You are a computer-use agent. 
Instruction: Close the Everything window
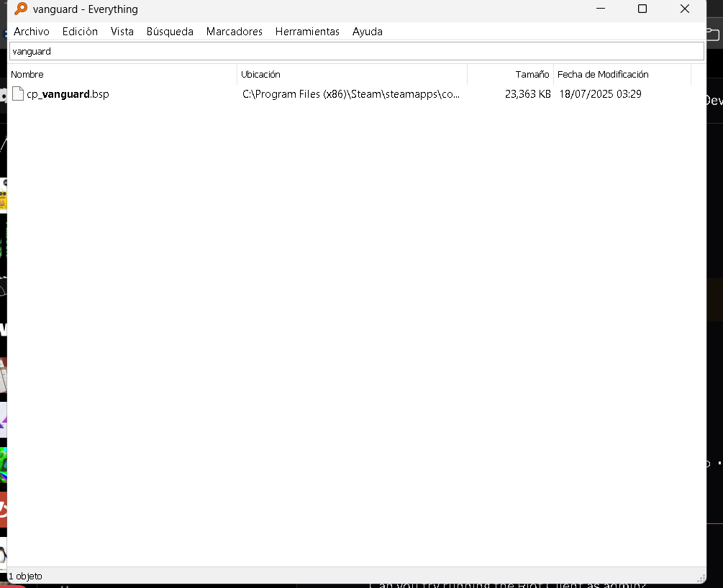[685, 9]
